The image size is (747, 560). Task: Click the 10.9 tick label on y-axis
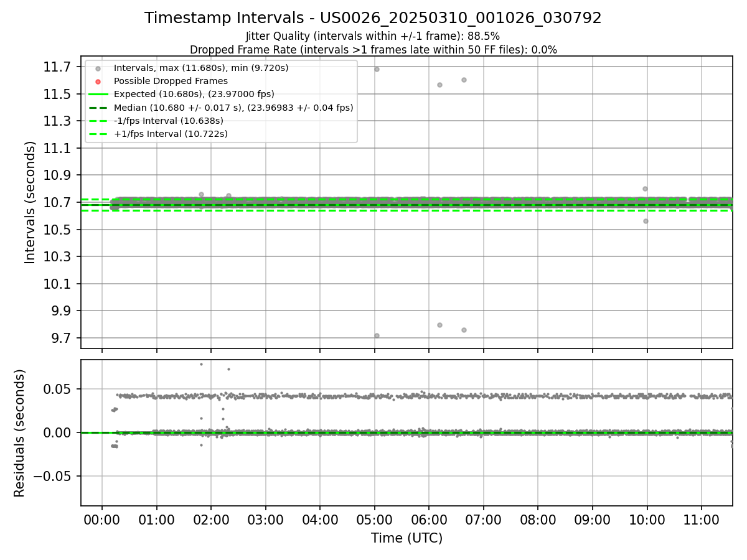(58, 175)
